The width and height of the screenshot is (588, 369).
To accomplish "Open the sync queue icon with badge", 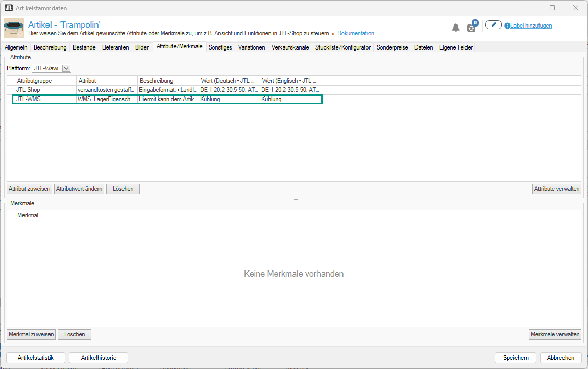I will 471,27.
